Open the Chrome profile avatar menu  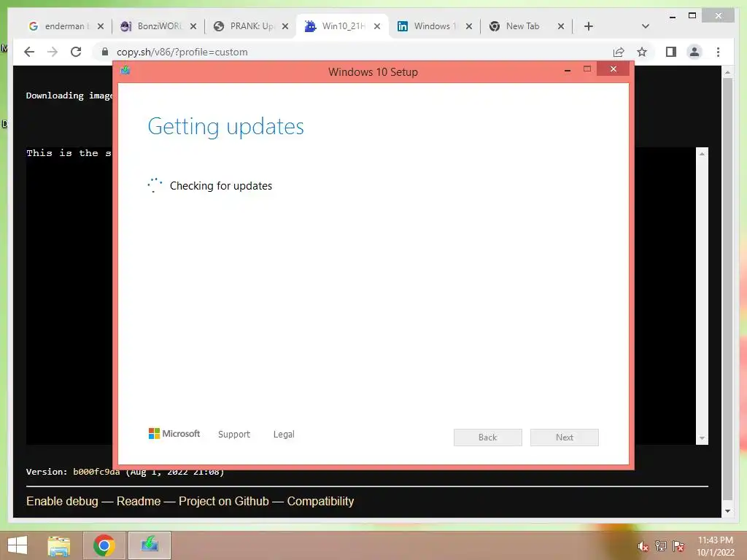point(694,52)
